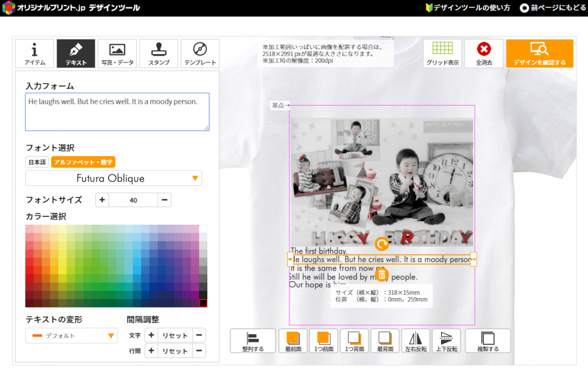Click into the 入力フォーム text area
The height and width of the screenshot is (374, 588).
pos(117,112)
